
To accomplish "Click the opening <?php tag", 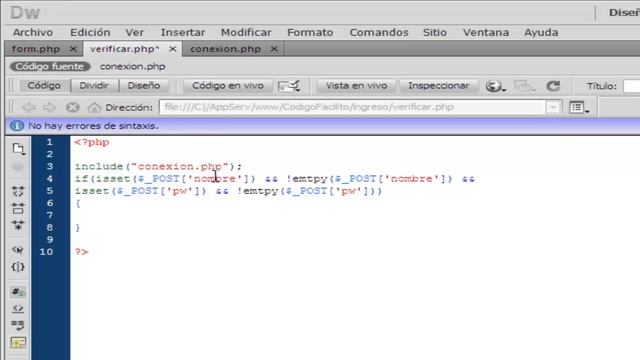I will [92, 142].
